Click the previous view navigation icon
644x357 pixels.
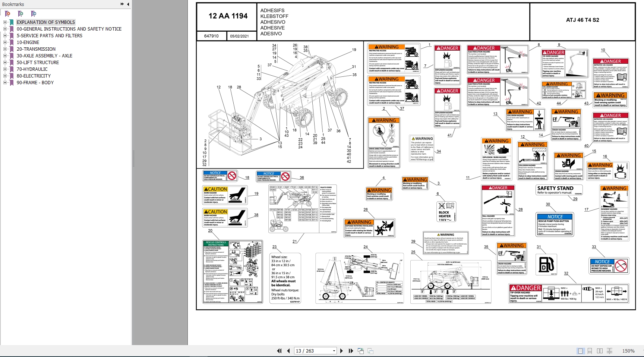(x=361, y=351)
